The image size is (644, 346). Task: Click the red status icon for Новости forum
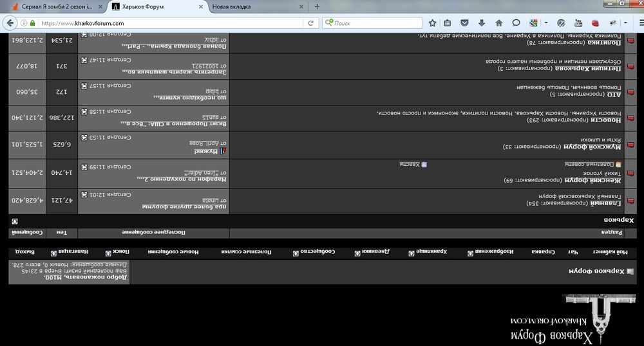pyautogui.click(x=630, y=118)
